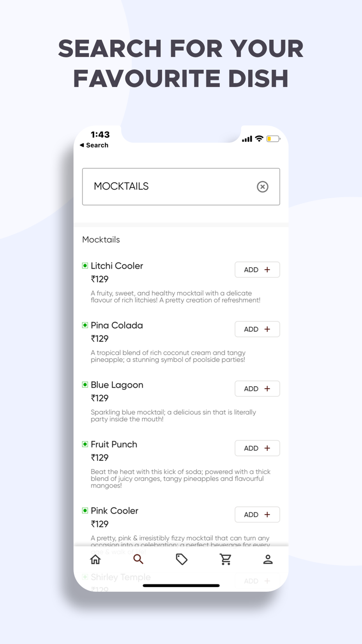Tap the Pina Colada veg indicator
Viewport: 362px width, 644px height.
click(x=85, y=325)
